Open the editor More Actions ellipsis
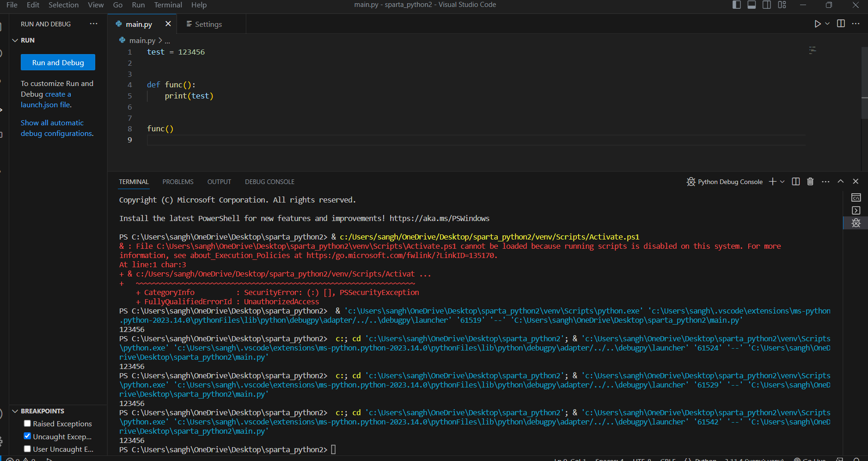Screen dimensions: 868x461 click(856, 24)
